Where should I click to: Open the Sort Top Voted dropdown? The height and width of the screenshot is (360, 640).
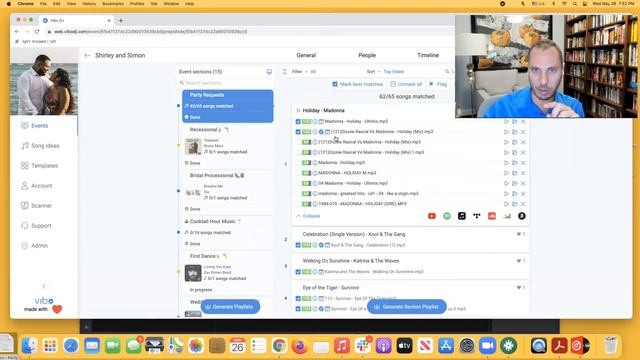[385, 72]
